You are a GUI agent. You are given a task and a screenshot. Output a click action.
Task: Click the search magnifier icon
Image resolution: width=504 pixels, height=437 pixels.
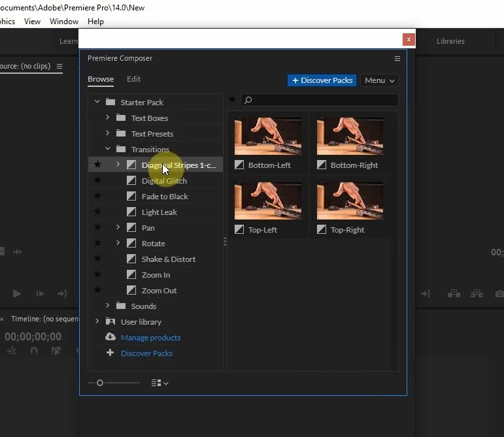(248, 100)
